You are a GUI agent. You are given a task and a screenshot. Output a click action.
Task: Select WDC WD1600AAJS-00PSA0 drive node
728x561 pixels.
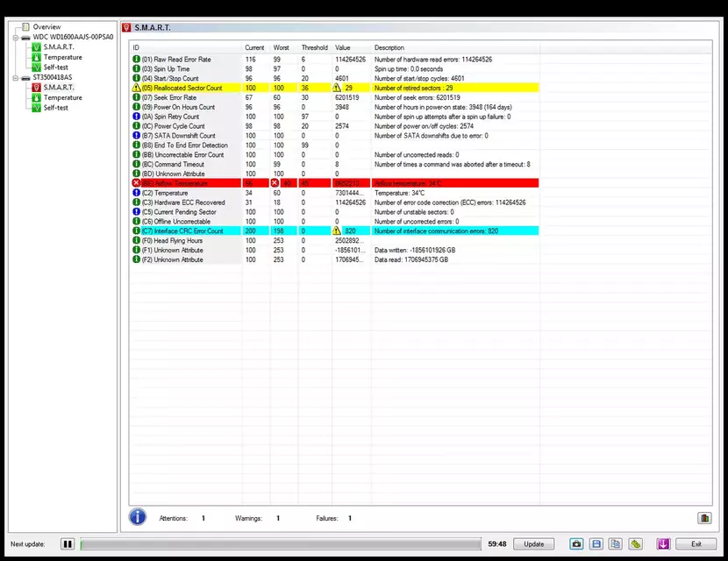point(73,37)
